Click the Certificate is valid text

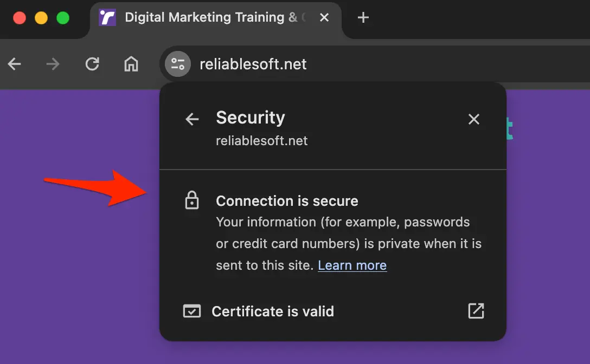273,311
